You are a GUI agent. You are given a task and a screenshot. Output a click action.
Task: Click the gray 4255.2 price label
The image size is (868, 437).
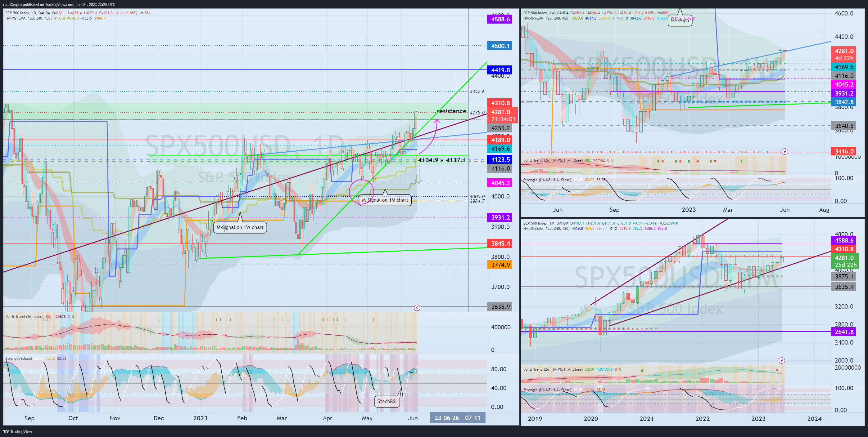pyautogui.click(x=500, y=128)
